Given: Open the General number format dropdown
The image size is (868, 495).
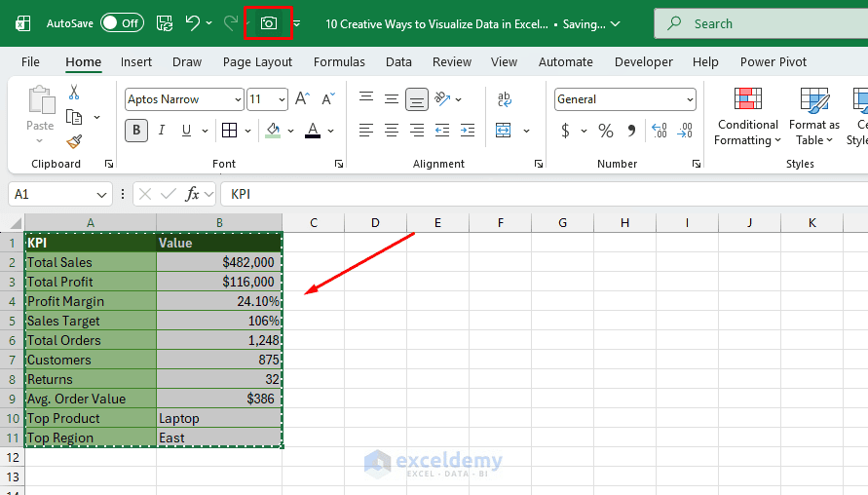Looking at the screenshot, I should (x=689, y=99).
